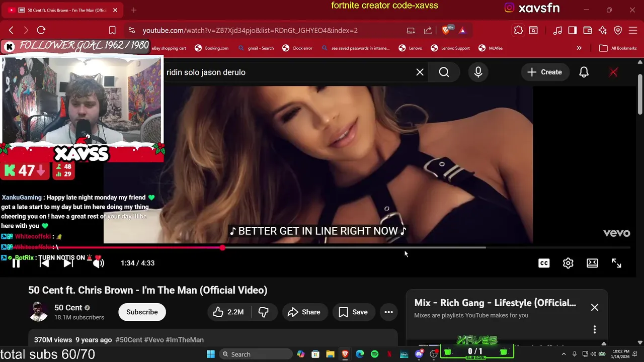
Task: Open the All Bookmarks folder
Action: [618, 48]
